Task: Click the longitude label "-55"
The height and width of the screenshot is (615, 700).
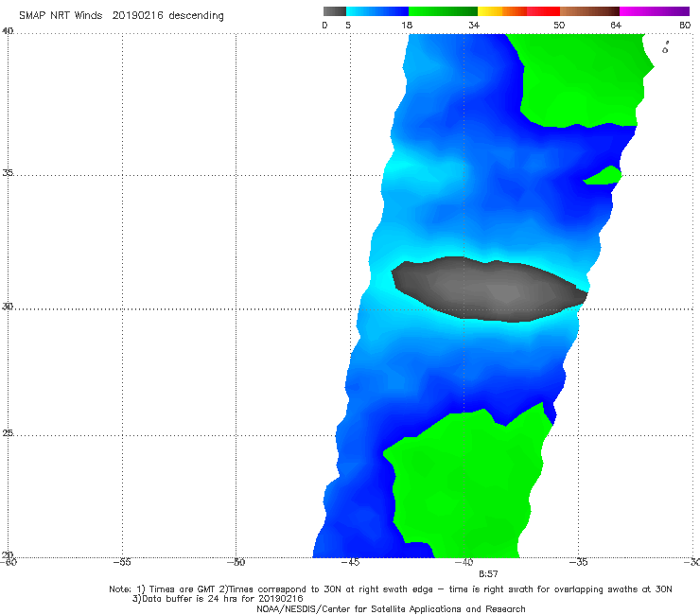Action: click(x=122, y=562)
